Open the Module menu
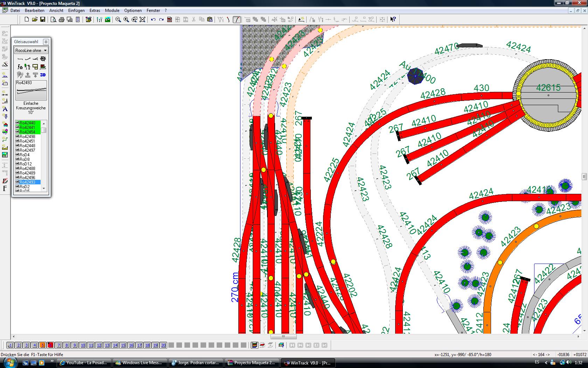 click(112, 11)
